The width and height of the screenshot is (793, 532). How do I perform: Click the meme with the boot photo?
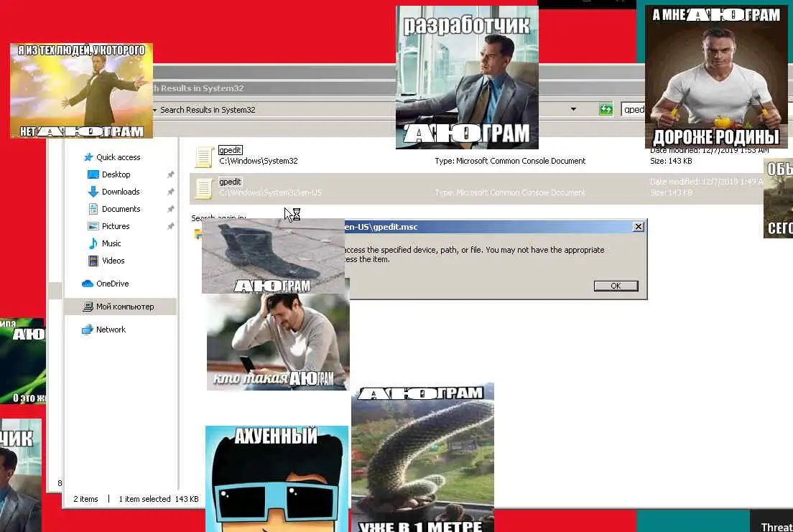pyautogui.click(x=273, y=256)
